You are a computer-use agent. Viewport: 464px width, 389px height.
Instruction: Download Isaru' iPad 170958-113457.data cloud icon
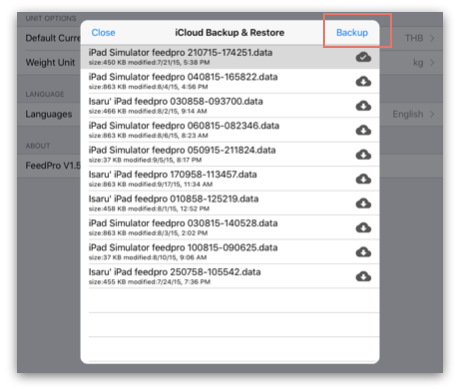coord(363,179)
